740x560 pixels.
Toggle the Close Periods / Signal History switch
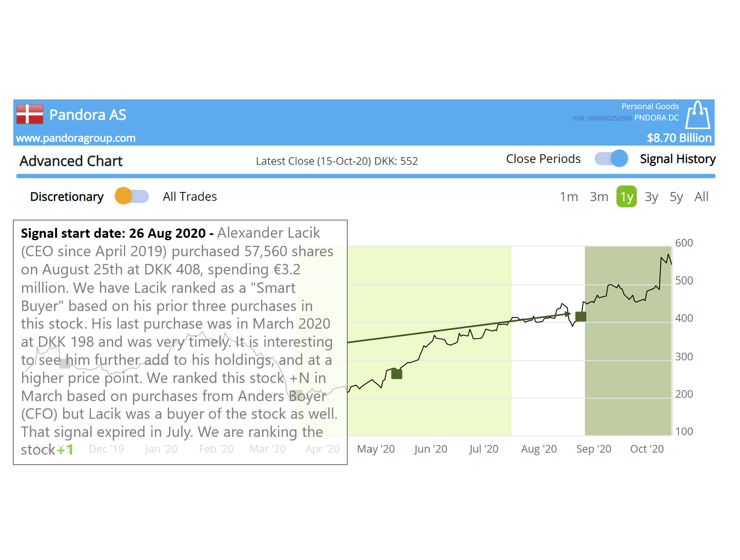(x=611, y=159)
